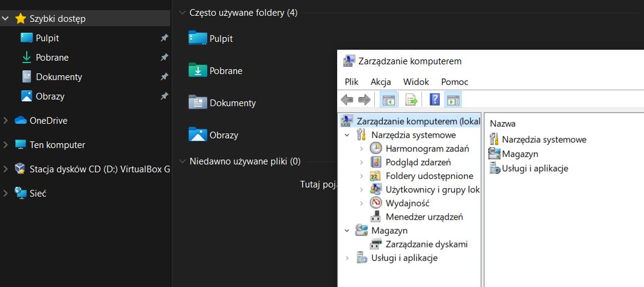Screen dimensions: 644x287
Task: Expand the Podgląd zdarzeń node chevron
Action: 361,162
